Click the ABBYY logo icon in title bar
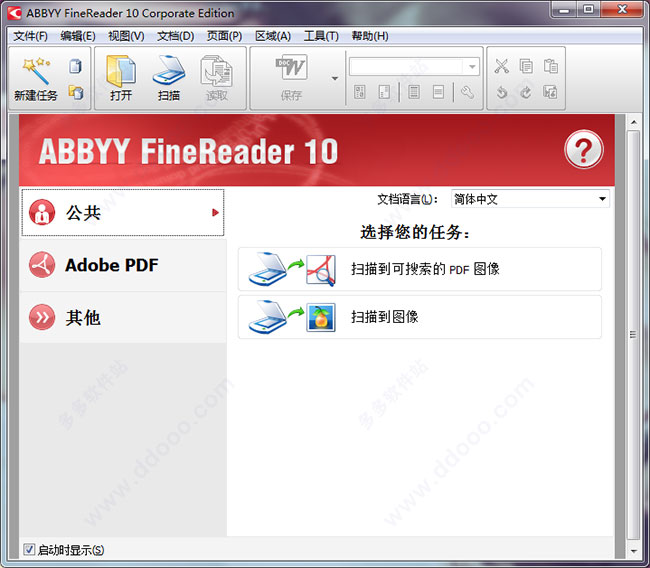 point(15,13)
